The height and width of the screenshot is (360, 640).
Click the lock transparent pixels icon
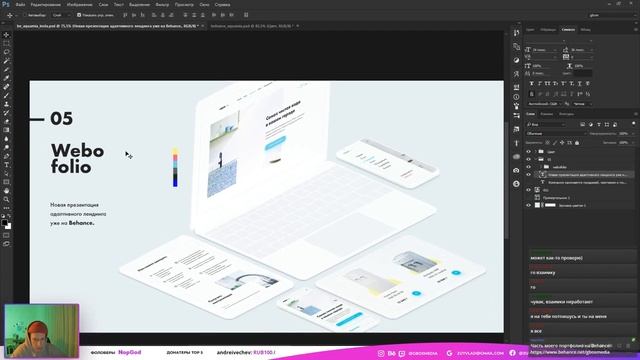(x=547, y=143)
